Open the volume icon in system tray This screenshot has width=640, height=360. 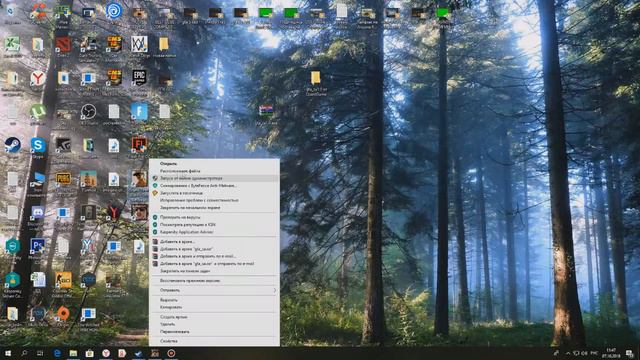coord(584,353)
